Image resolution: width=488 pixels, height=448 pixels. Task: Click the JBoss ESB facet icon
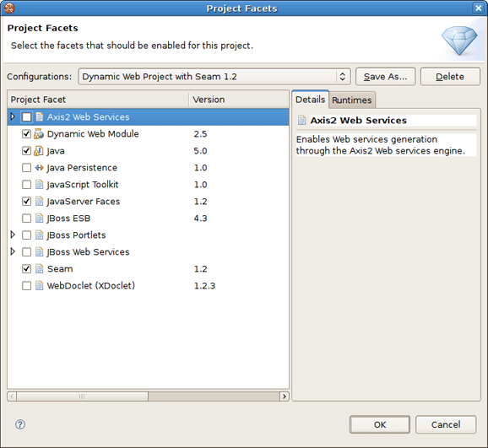39,218
